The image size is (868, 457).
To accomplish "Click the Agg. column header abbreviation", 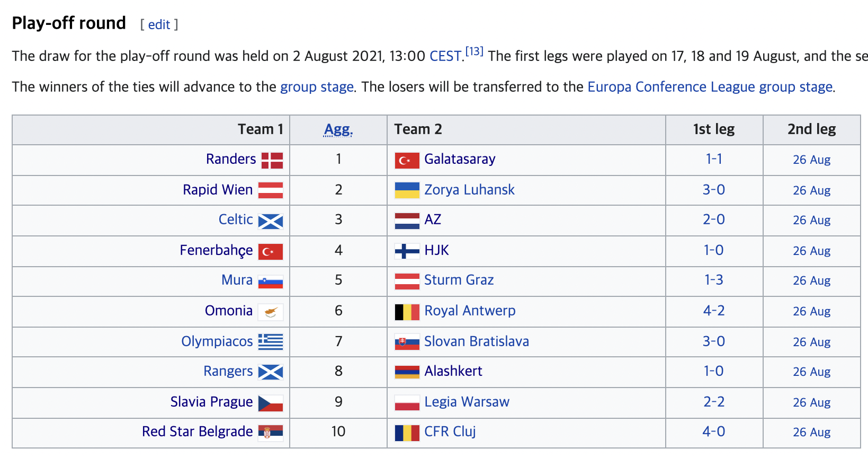I will coord(338,129).
